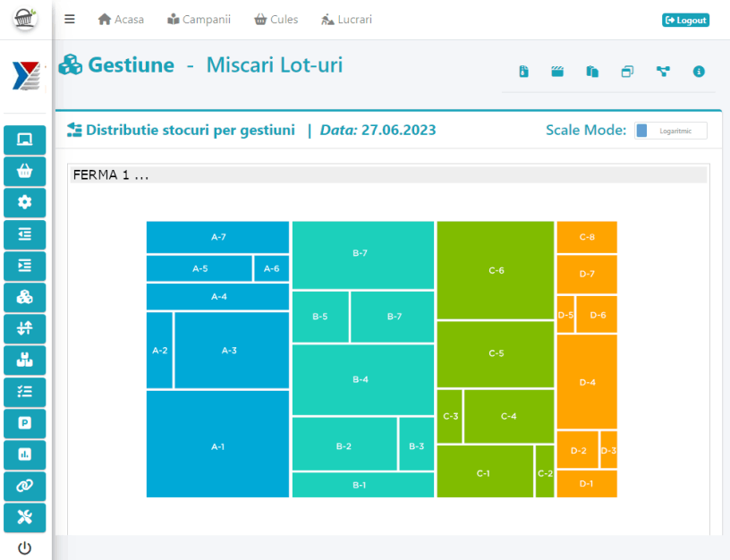Viewport: 730px width, 560px height.
Task: Open the settings gear in sidebar
Action: click(x=25, y=202)
